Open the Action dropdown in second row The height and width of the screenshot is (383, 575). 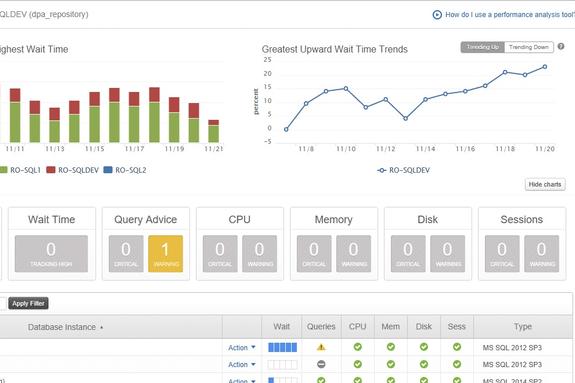242,364
